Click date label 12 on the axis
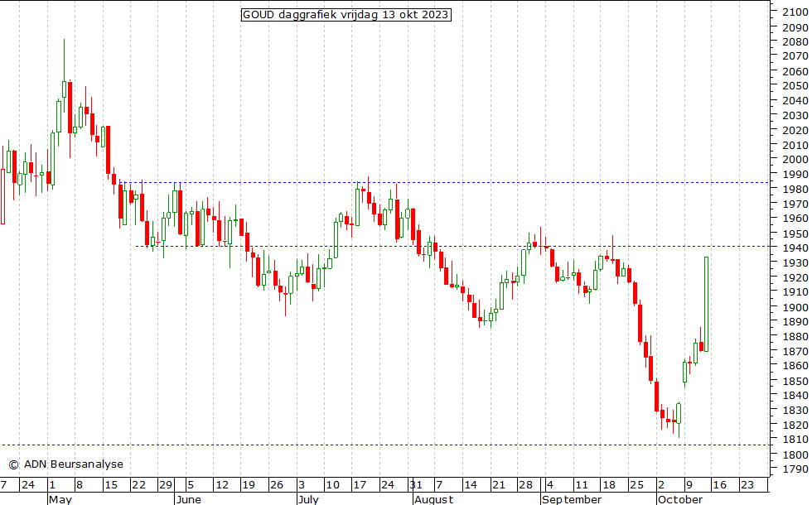812x505 pixels. coord(222,485)
